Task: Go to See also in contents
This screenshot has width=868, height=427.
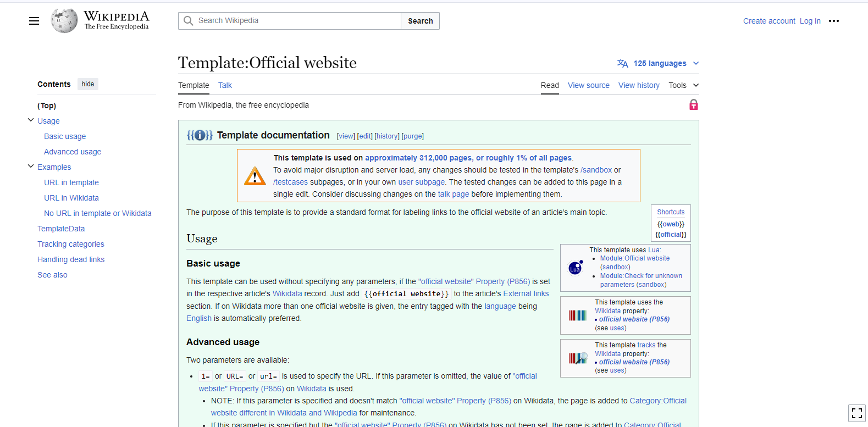Action: (x=52, y=275)
